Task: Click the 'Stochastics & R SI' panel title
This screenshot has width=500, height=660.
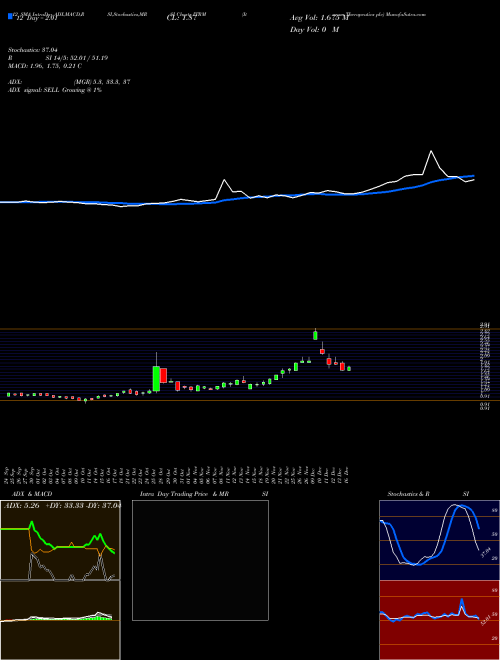Action: 428,494
